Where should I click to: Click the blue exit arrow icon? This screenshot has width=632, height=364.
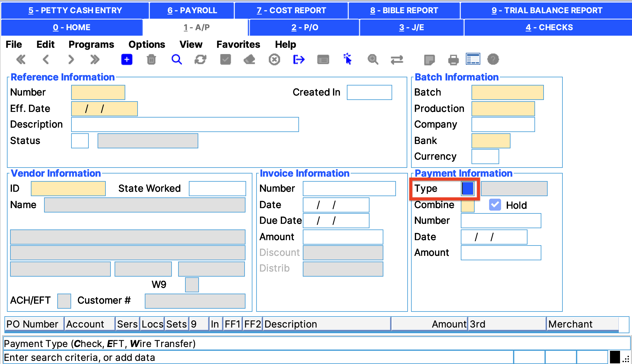(x=299, y=59)
